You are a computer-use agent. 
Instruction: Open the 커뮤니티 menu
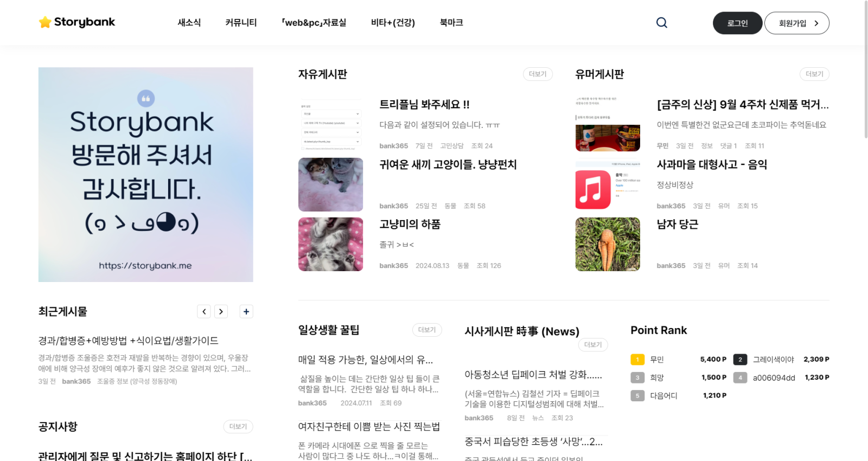[241, 23]
